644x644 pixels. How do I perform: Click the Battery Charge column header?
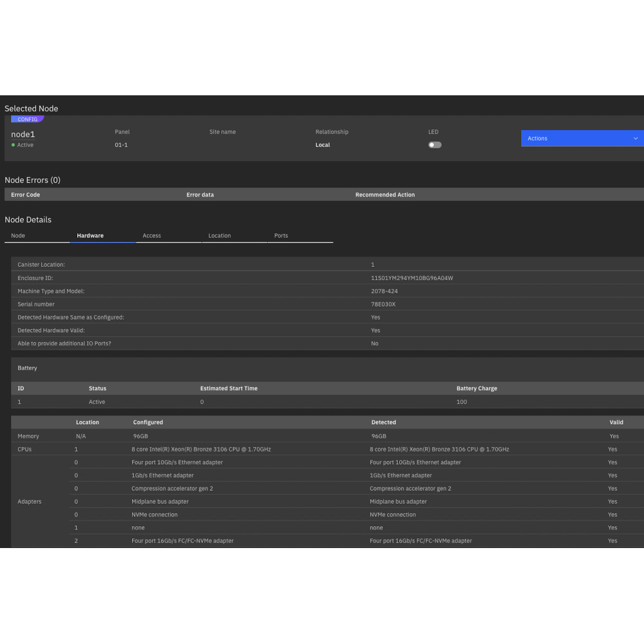click(x=477, y=388)
